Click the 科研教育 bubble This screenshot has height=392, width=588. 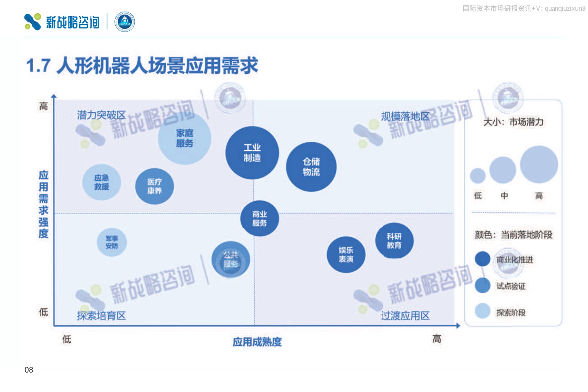click(x=394, y=241)
